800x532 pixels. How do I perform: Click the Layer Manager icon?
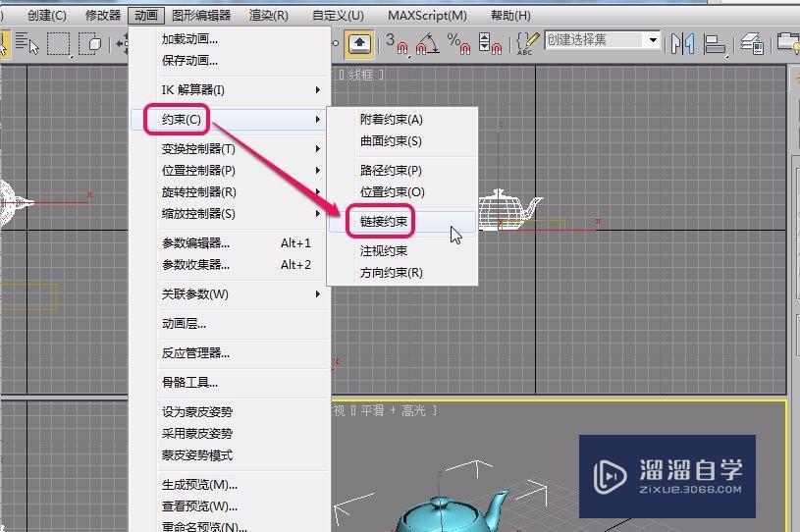[752, 44]
